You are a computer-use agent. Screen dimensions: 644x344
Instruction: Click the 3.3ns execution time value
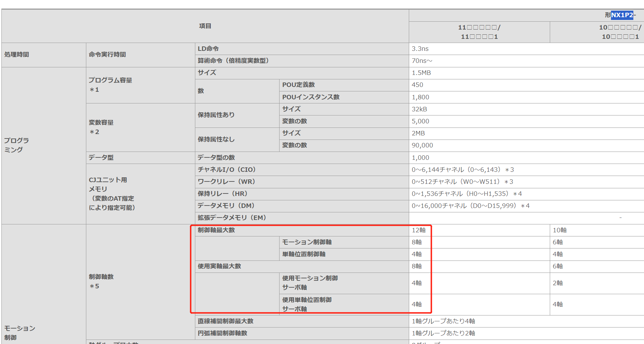coord(420,49)
